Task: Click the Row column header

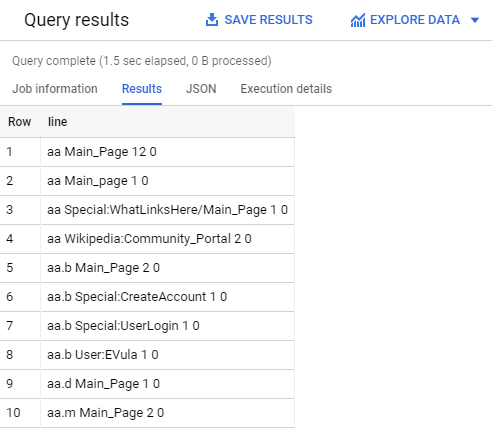Action: (20, 122)
